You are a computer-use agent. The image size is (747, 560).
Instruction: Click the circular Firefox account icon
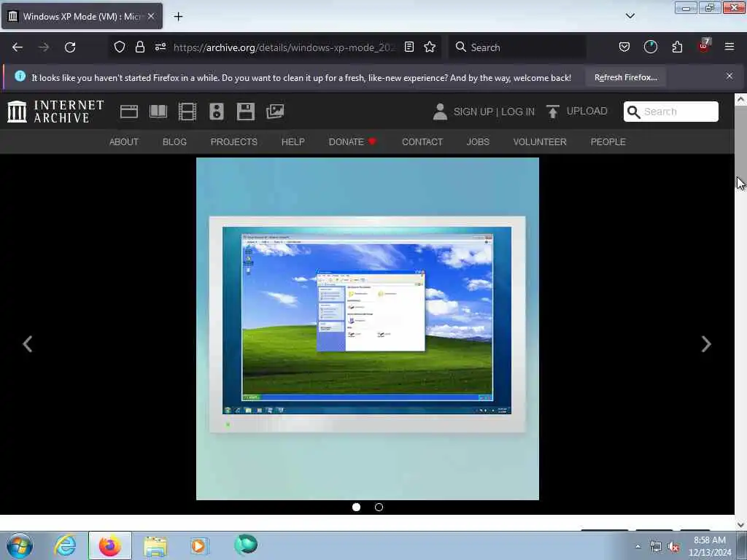650,47
